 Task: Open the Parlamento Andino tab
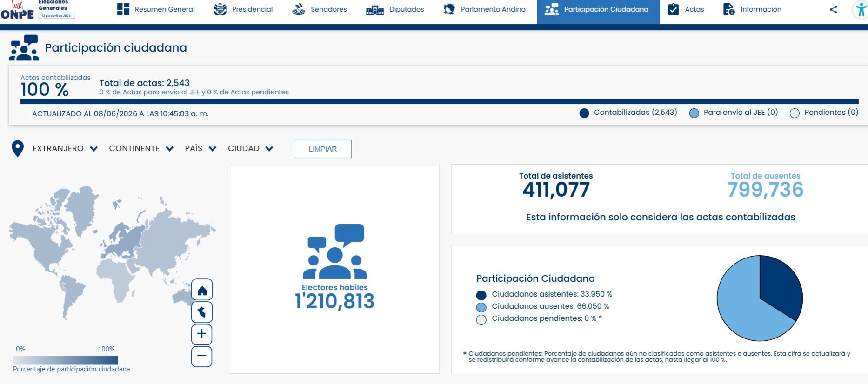pyautogui.click(x=484, y=9)
